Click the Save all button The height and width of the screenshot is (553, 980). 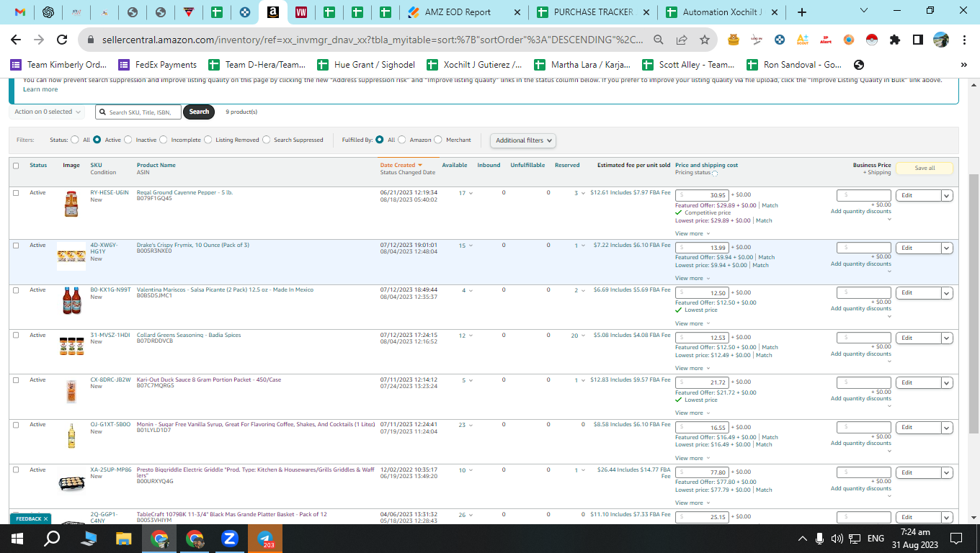click(925, 168)
